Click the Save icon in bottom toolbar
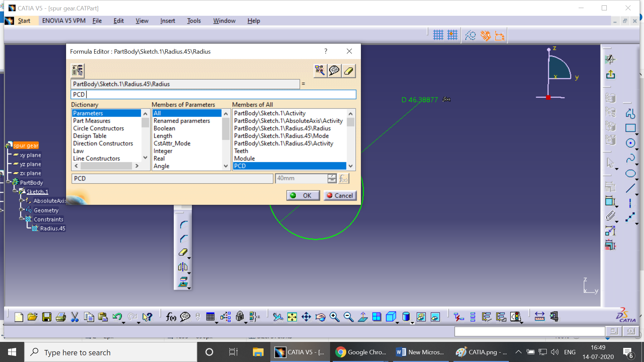This screenshot has height=362, width=644. [47, 317]
